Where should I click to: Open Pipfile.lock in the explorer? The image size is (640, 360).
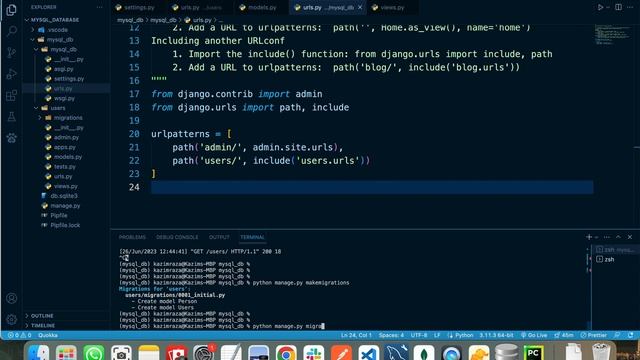coord(66,225)
